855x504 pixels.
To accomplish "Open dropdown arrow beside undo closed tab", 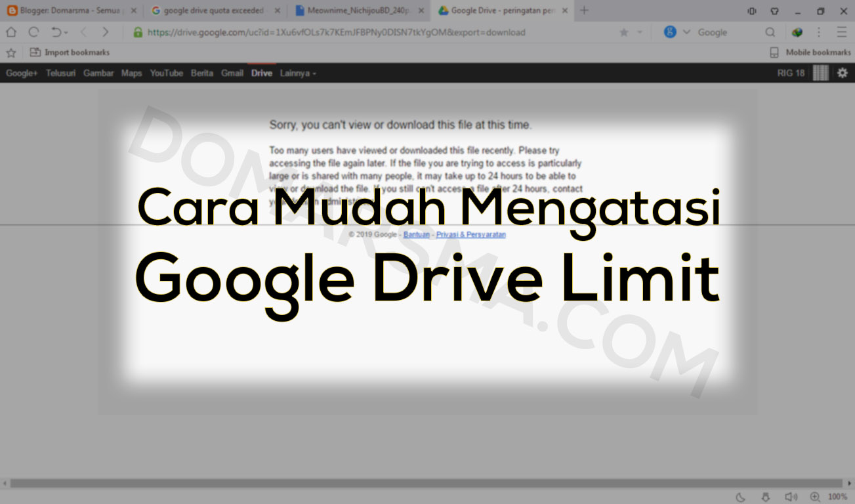I will point(66,33).
